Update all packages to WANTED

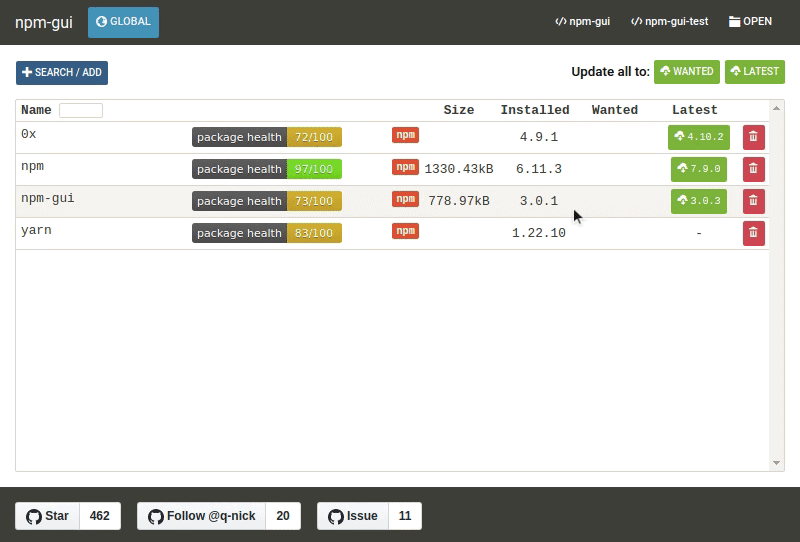tap(687, 71)
